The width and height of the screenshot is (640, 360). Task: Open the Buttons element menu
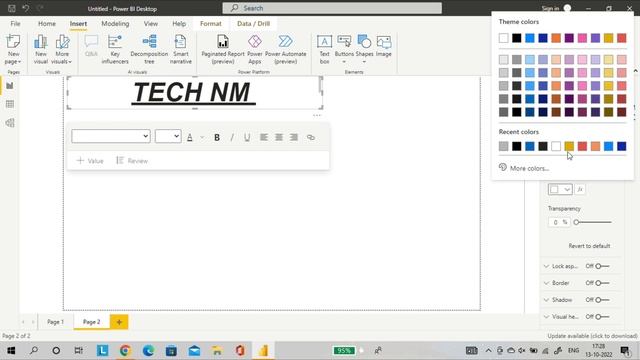click(x=344, y=49)
